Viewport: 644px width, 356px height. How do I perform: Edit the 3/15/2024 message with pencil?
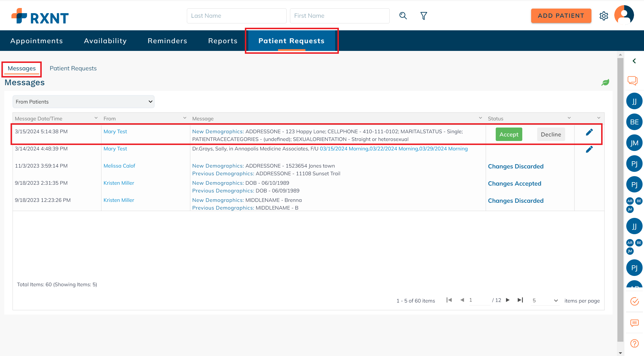point(589,132)
